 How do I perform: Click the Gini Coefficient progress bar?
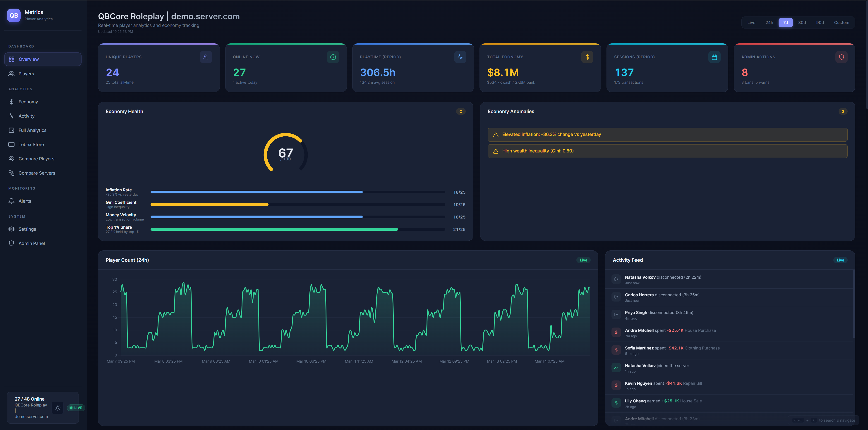click(x=297, y=204)
